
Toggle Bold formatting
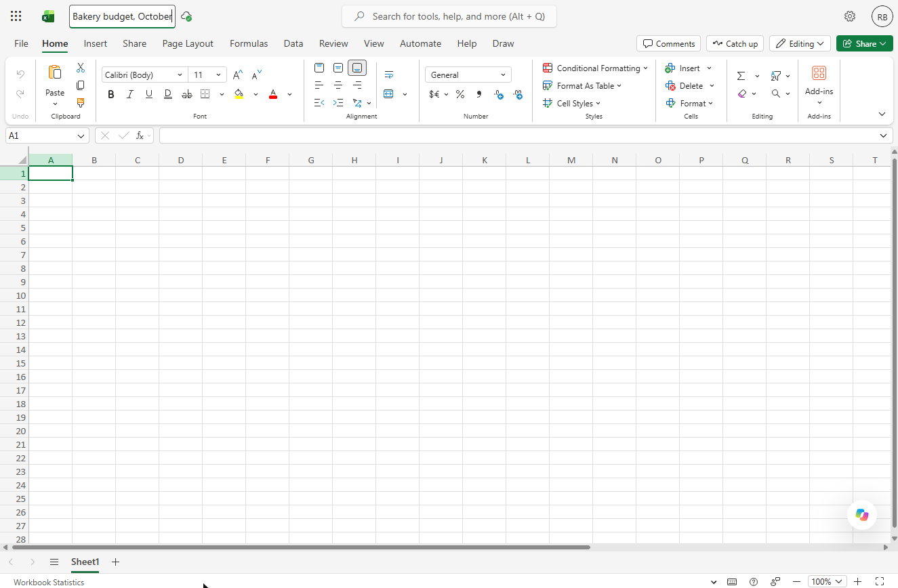click(111, 94)
